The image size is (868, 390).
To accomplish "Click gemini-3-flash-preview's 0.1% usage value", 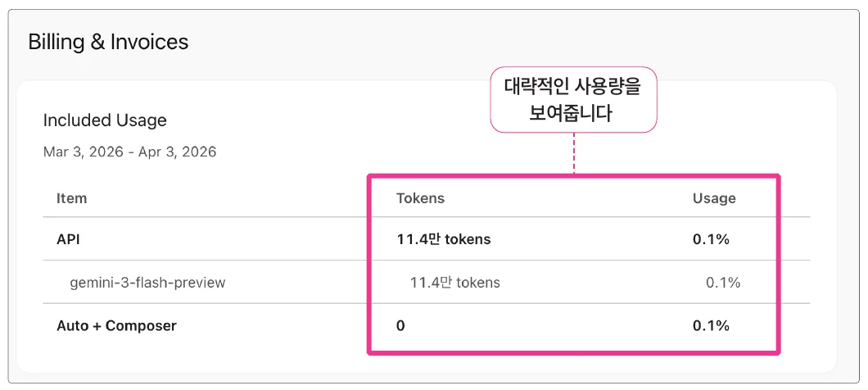I will tap(723, 283).
